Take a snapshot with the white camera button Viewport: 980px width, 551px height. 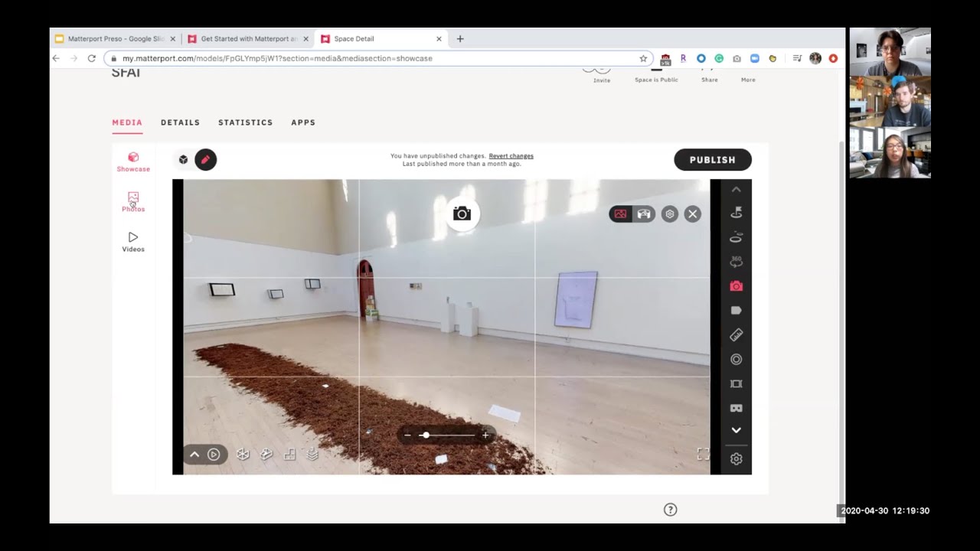click(462, 214)
